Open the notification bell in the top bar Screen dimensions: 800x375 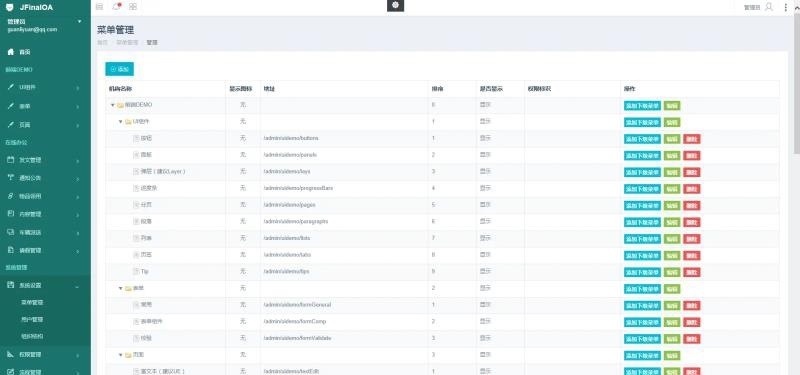point(116,7)
